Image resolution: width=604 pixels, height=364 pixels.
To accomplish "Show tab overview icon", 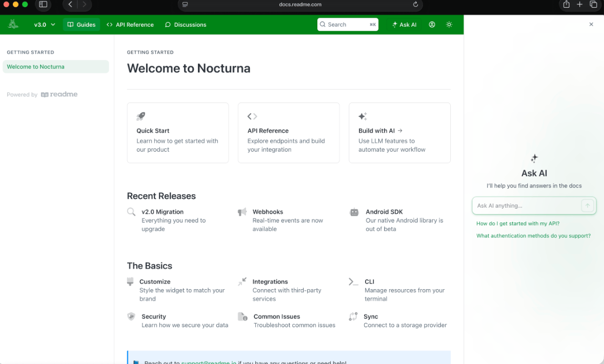I will click(594, 4).
